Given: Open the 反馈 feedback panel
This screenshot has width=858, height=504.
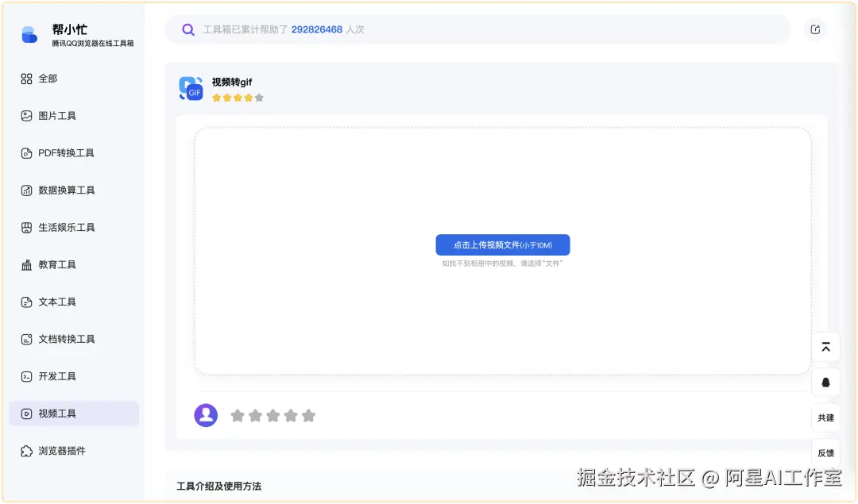Looking at the screenshot, I should point(825,452).
